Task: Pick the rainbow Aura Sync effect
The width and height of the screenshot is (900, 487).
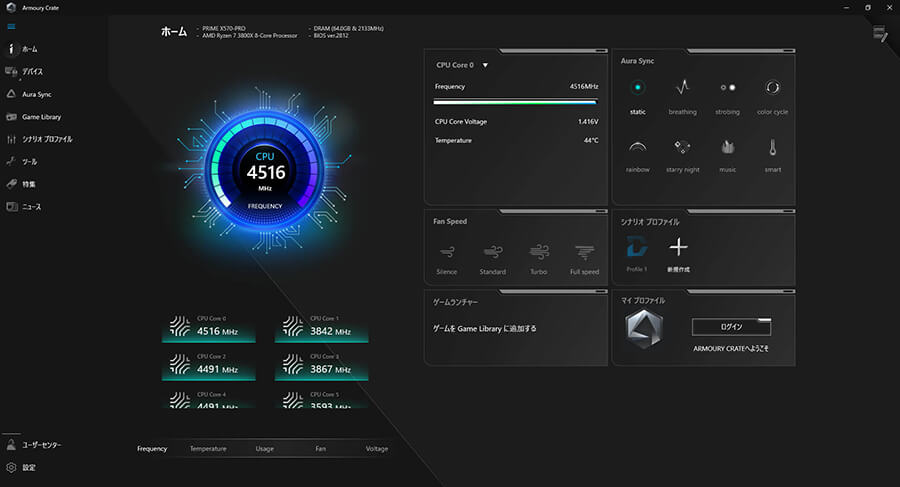Action: coord(637,147)
